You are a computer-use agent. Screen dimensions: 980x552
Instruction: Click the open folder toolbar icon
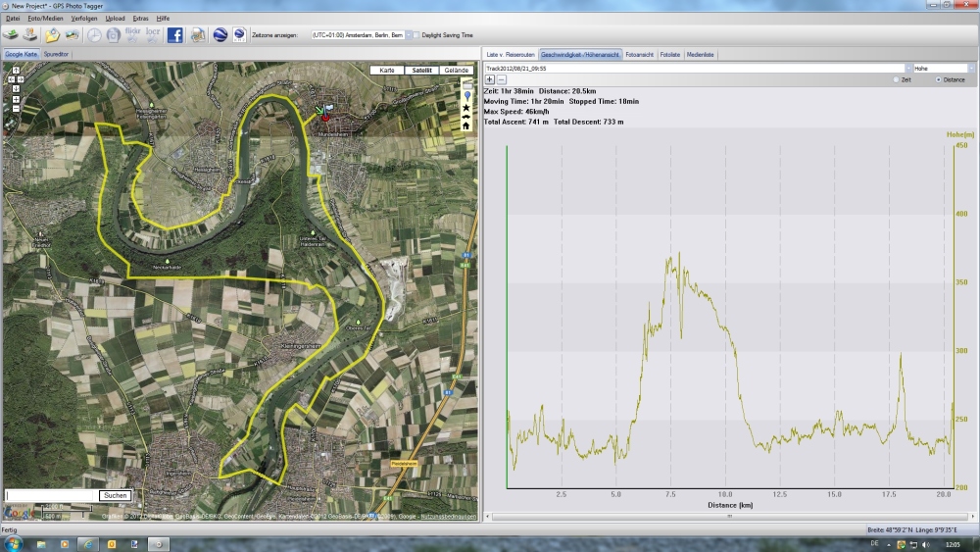click(52, 34)
